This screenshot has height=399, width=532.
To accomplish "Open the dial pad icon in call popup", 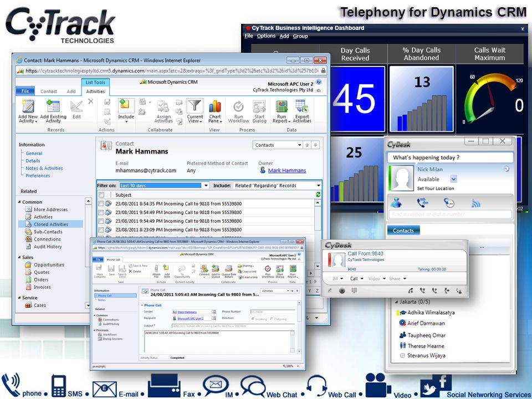I will pos(354,290).
